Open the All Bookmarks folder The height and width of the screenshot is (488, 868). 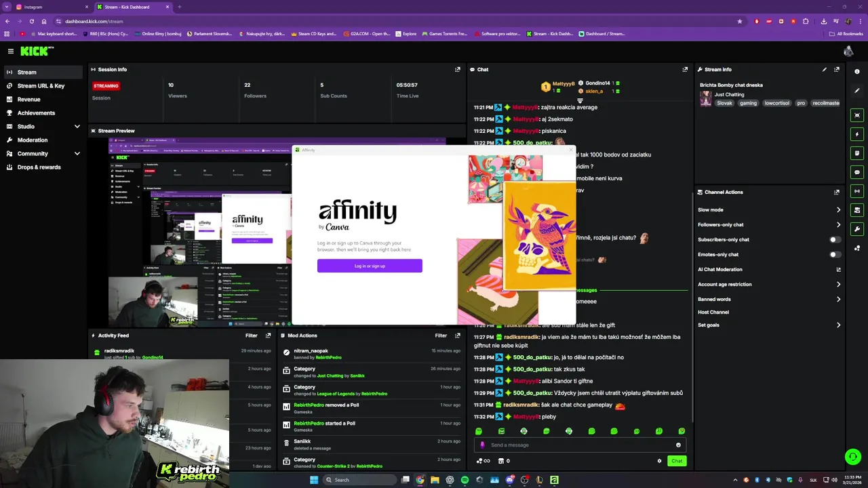[846, 33]
